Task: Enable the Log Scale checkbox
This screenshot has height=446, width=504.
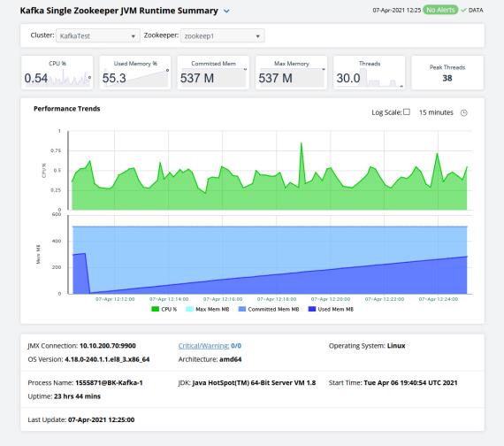Action: tap(407, 112)
